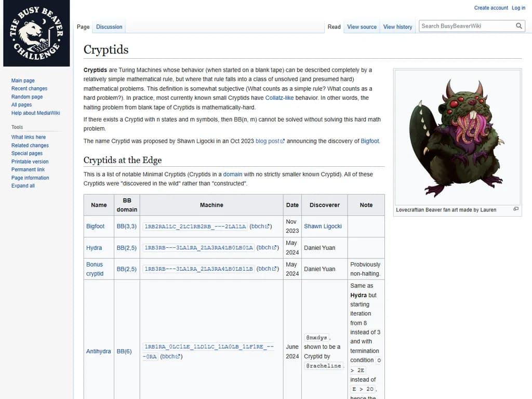532x399 pixels.
Task: Open Shawn Ligocki's discoverer page
Action: point(324,226)
